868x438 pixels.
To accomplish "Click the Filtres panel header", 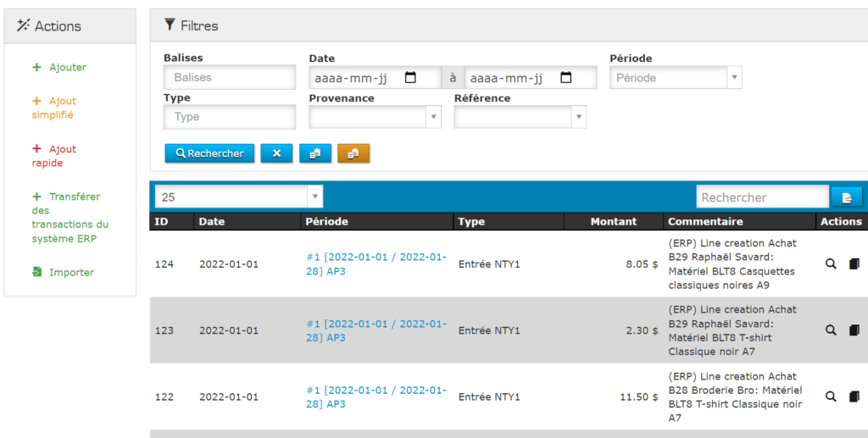I will pos(509,25).
